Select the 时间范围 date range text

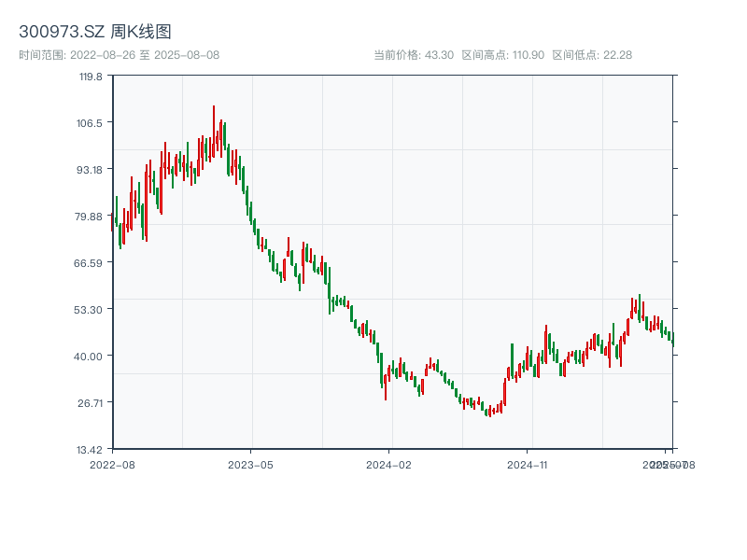point(119,55)
